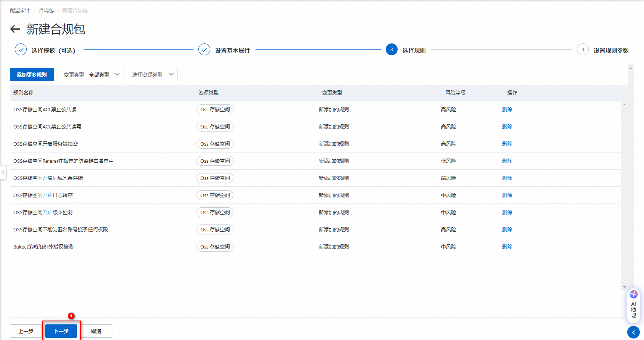Go back with the 上一步 button
Image resolution: width=644 pixels, height=340 pixels.
tap(26, 331)
